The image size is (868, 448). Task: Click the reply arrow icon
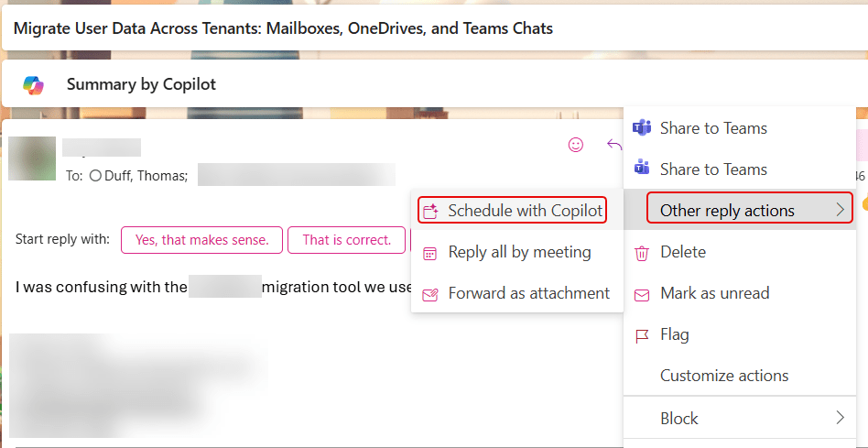[613, 144]
